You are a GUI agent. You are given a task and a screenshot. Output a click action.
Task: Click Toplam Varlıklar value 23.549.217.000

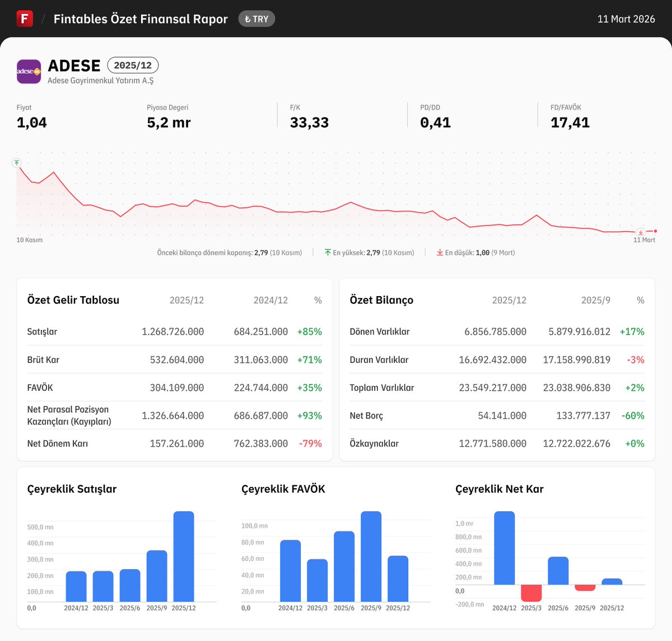coord(493,387)
